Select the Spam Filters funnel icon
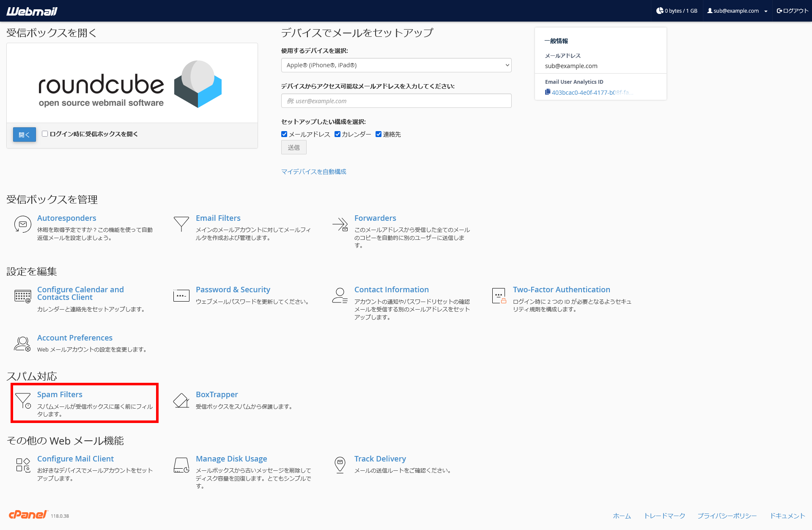812x530 pixels. [x=23, y=401]
